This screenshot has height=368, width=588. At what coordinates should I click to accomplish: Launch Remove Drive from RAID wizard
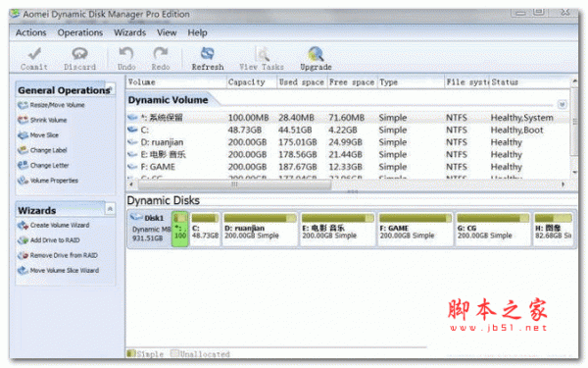[x=58, y=255]
